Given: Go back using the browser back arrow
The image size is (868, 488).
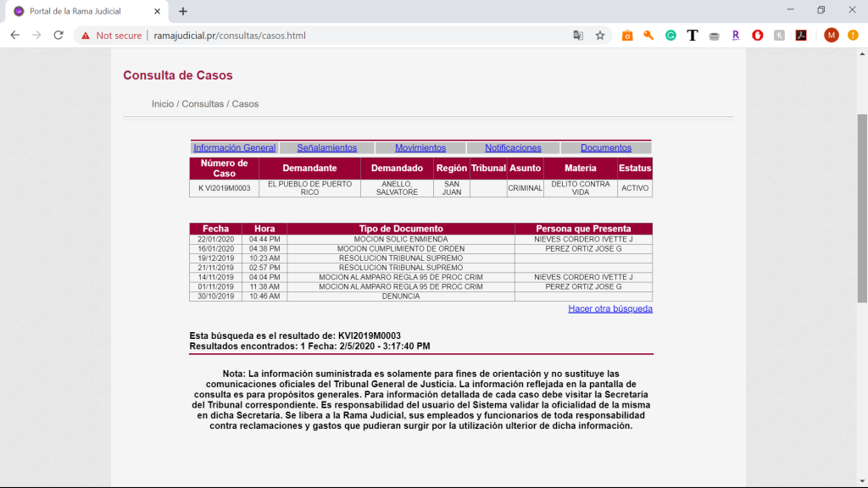Looking at the screenshot, I should pos(14,36).
